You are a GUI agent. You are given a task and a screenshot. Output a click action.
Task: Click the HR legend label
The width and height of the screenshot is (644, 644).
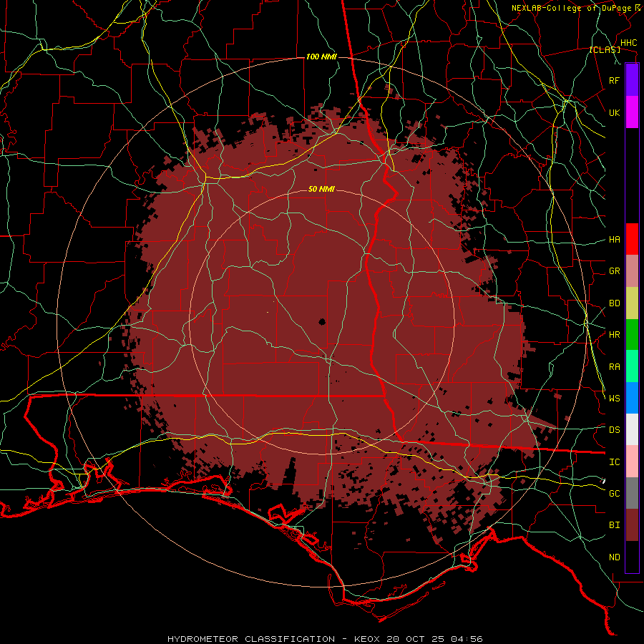pos(614,335)
